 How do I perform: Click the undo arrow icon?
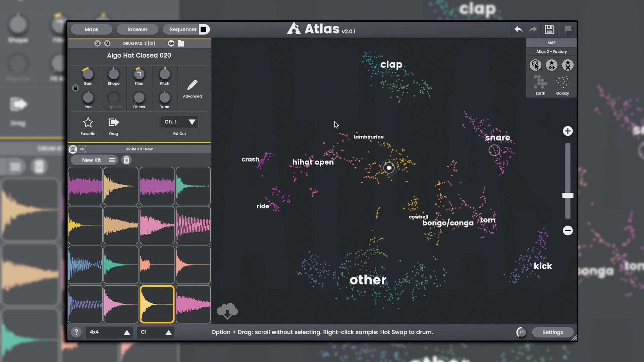click(518, 29)
